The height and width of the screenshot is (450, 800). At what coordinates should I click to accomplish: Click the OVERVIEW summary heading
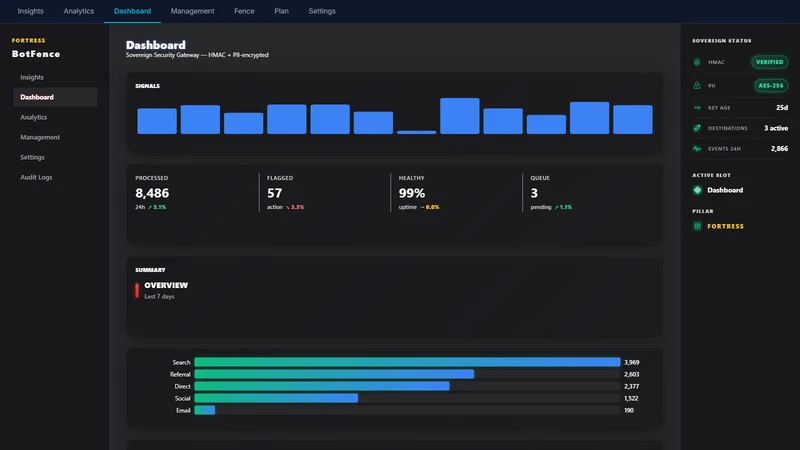pos(166,285)
